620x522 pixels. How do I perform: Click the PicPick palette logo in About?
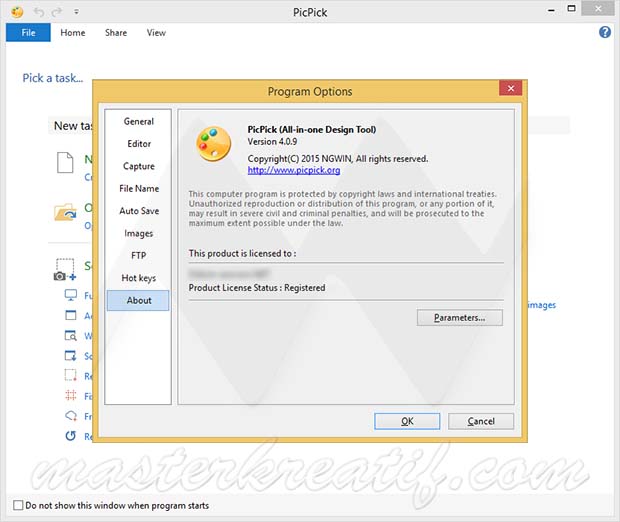tap(214, 144)
